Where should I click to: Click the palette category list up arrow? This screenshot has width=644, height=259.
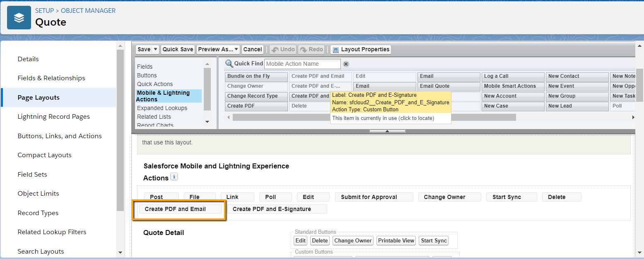[x=207, y=64]
